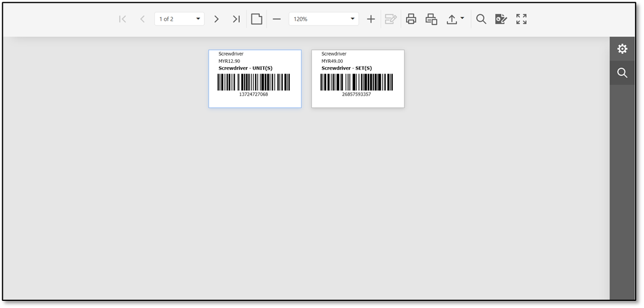This screenshot has width=644, height=308.
Task: Select the Screwdriver UNIT(S) barcode label
Action: (x=255, y=79)
